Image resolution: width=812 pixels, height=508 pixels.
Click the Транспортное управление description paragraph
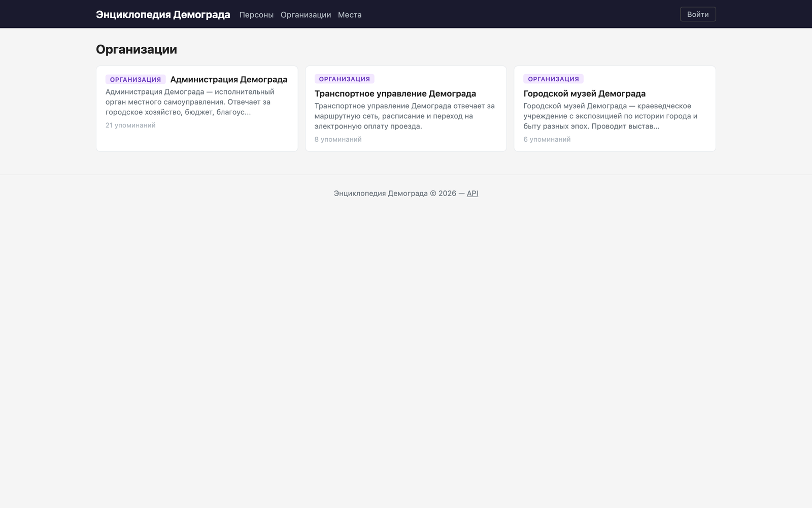pos(405,116)
